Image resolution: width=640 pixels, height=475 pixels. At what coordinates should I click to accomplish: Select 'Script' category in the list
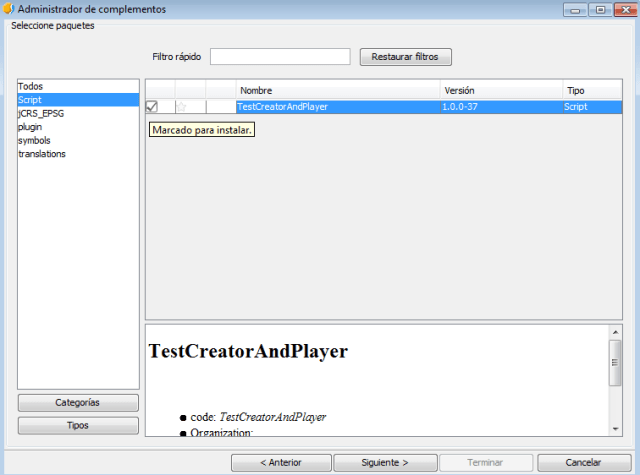click(31, 100)
